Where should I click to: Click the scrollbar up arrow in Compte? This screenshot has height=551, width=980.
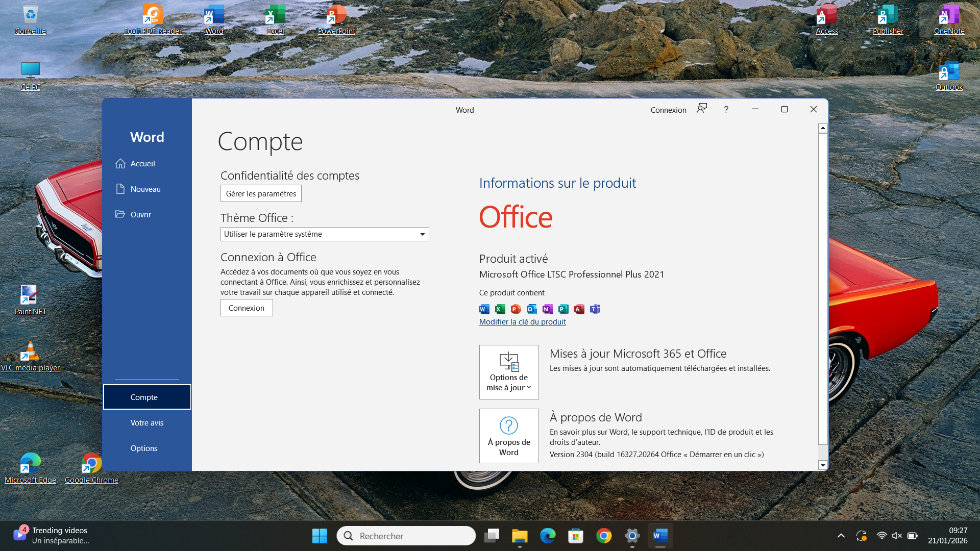tap(823, 128)
